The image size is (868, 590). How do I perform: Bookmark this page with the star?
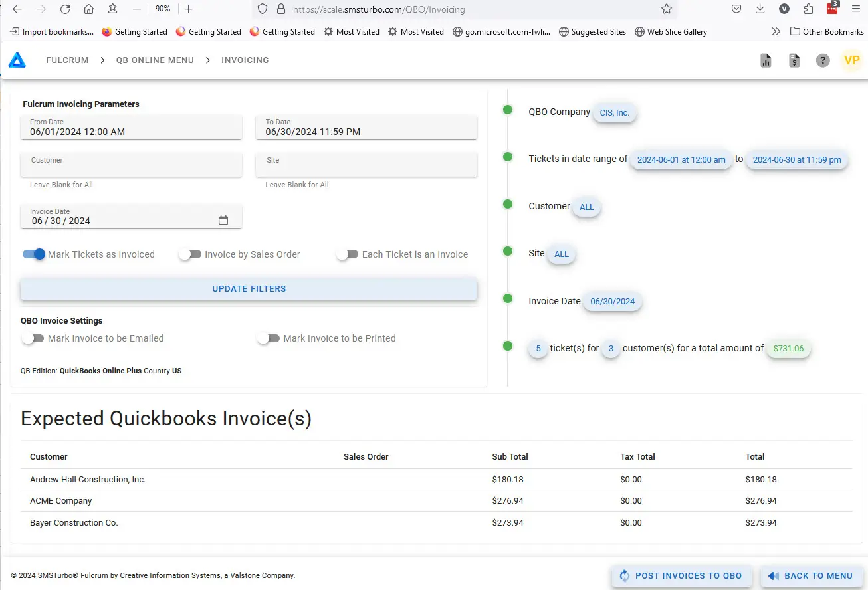(x=667, y=9)
